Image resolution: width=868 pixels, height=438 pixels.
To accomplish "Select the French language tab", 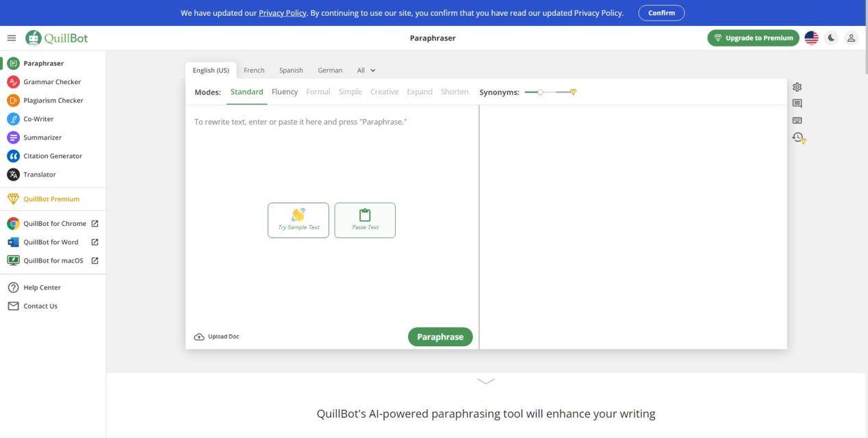I will click(x=253, y=70).
